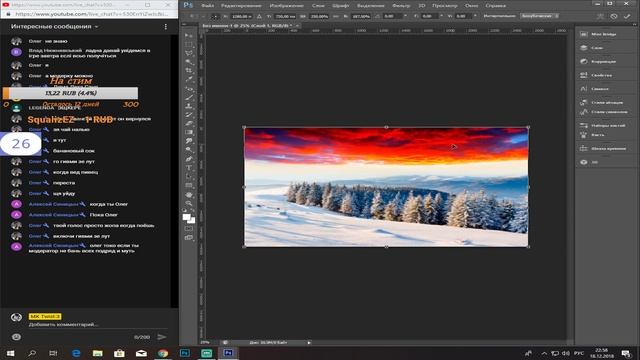The height and width of the screenshot is (360, 640).
Task: Select the History Brush tool
Action: [189, 115]
